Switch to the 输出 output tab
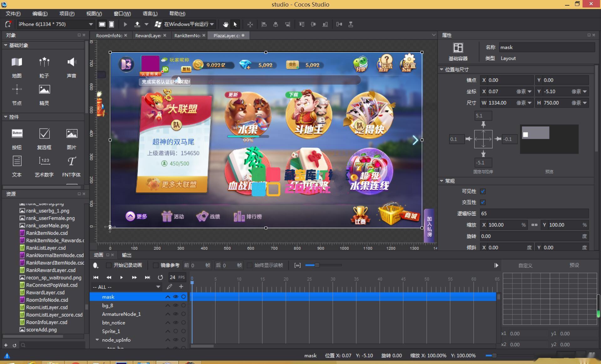 pyautogui.click(x=126, y=255)
